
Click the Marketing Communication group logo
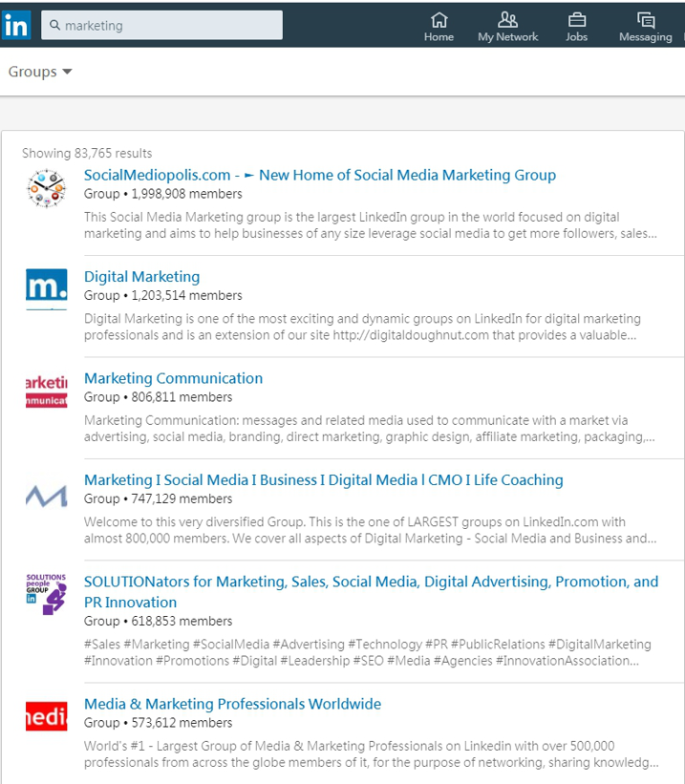point(46,391)
